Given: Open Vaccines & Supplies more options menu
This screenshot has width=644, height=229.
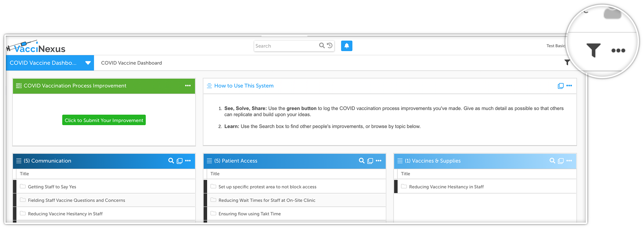Looking at the screenshot, I should 569,161.
